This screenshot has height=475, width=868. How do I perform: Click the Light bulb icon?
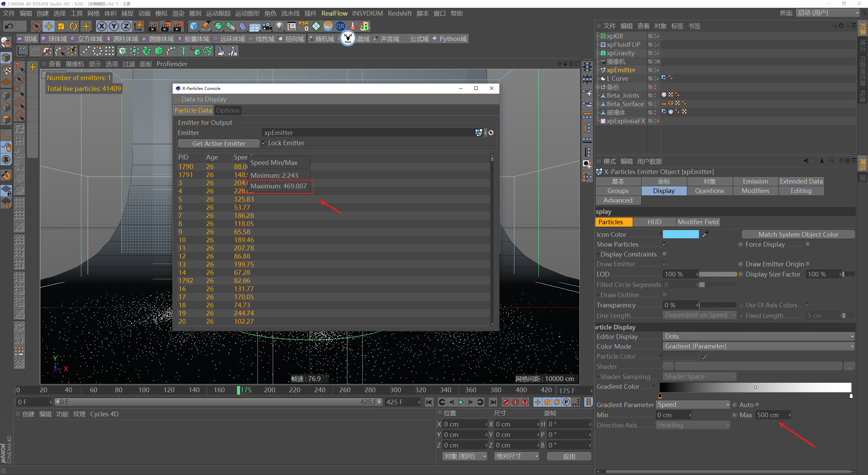coord(279,26)
